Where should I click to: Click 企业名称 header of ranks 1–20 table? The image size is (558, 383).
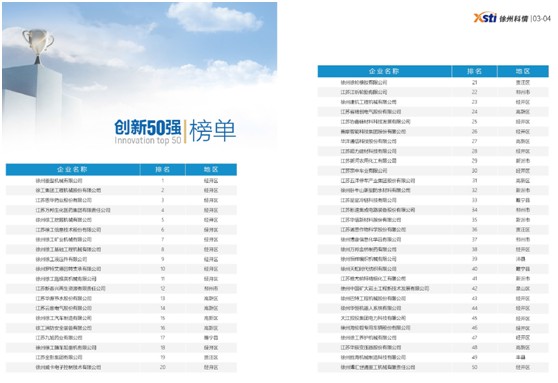click(73, 169)
